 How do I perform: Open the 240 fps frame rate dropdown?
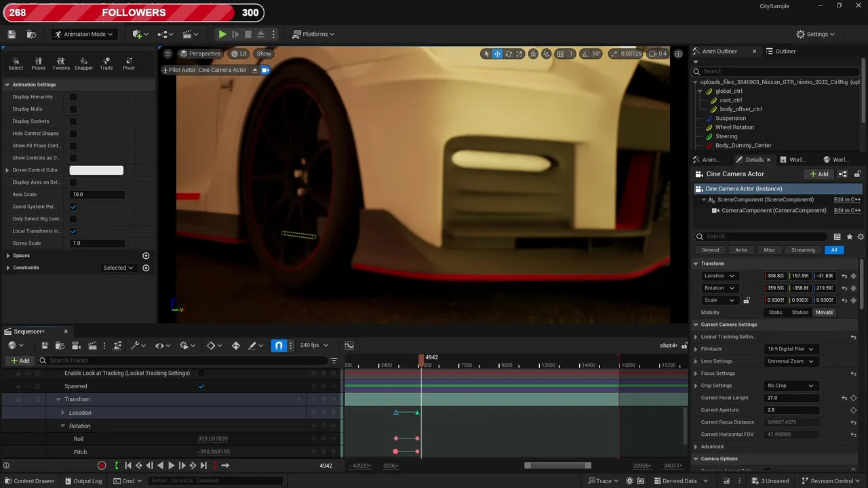pyautogui.click(x=314, y=346)
